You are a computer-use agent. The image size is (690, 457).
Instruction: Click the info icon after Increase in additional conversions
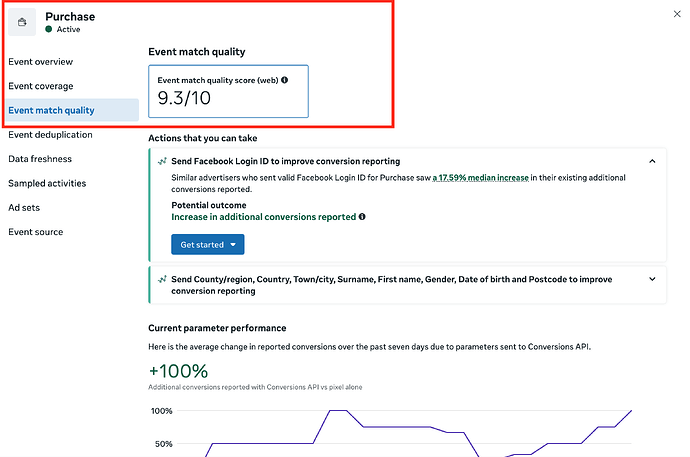click(x=362, y=216)
